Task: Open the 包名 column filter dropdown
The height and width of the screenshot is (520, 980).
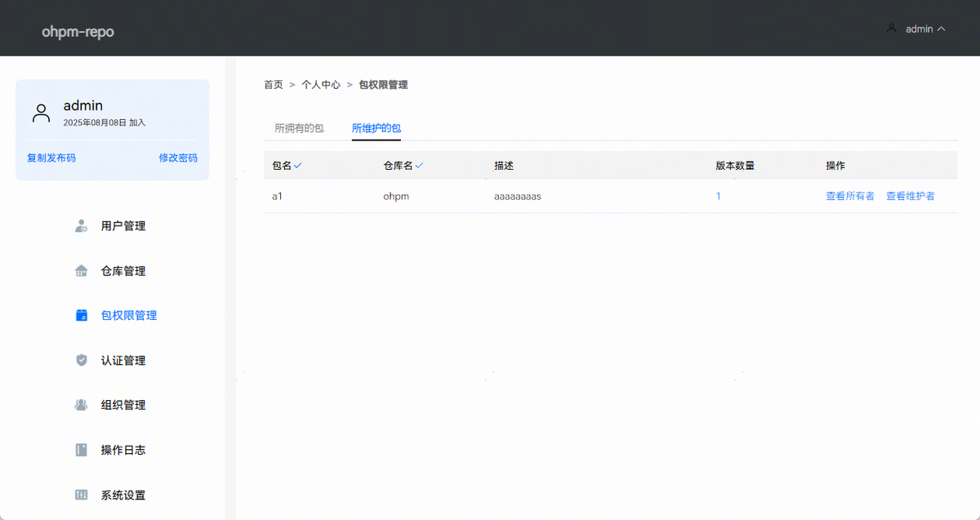Action: coord(298,166)
